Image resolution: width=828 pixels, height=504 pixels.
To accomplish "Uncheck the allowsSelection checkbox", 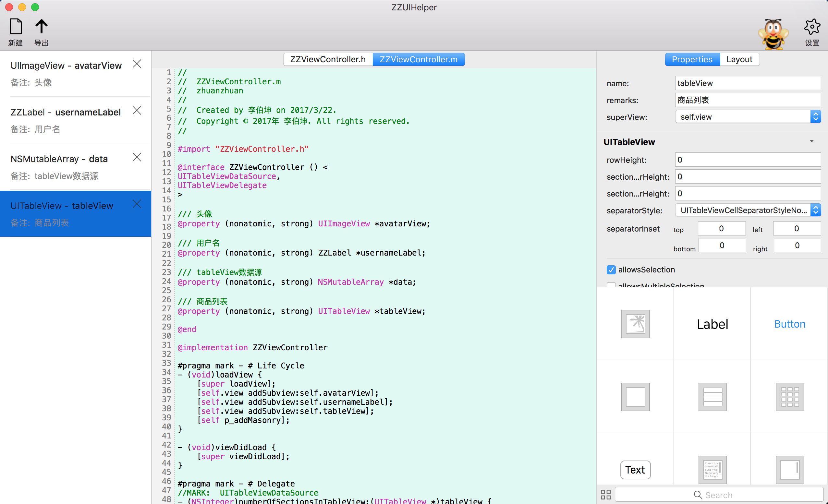I will tap(611, 270).
